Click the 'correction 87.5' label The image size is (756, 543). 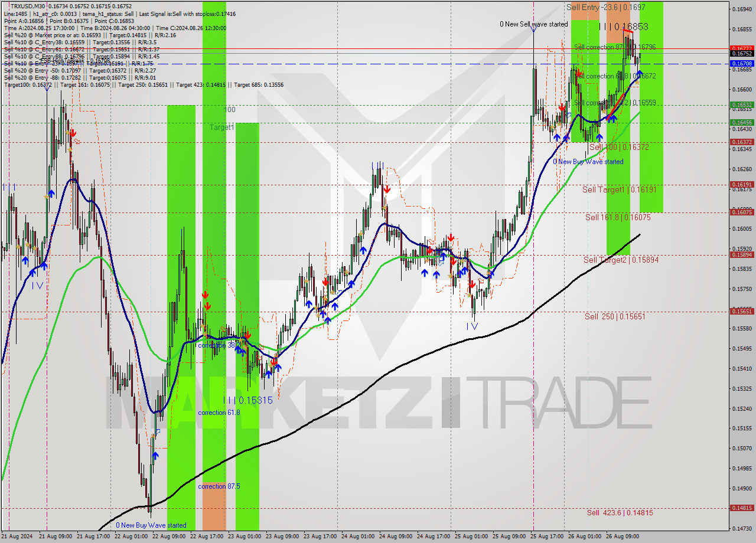[219, 486]
